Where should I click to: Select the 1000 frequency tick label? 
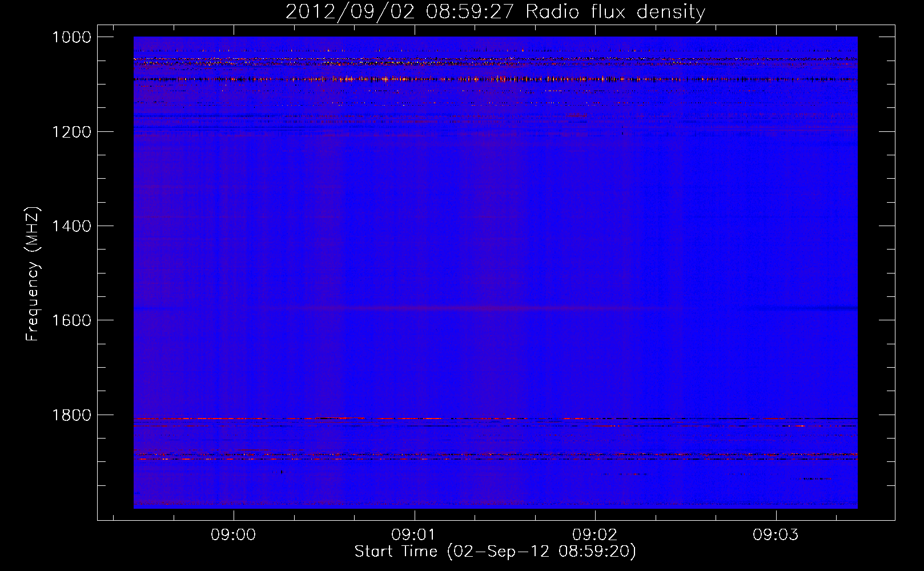pos(71,37)
